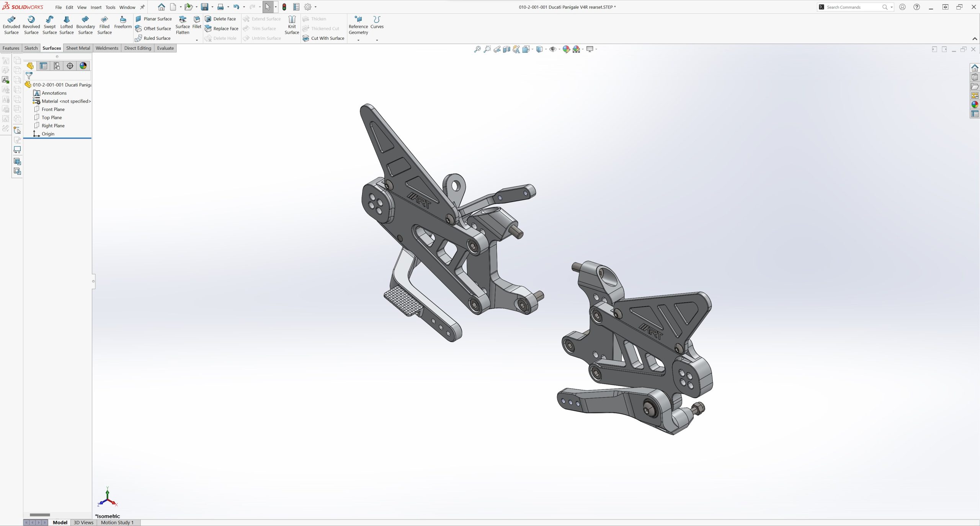The image size is (980, 526).
Task: Expand the Curves dropdown arrow
Action: [x=377, y=40]
